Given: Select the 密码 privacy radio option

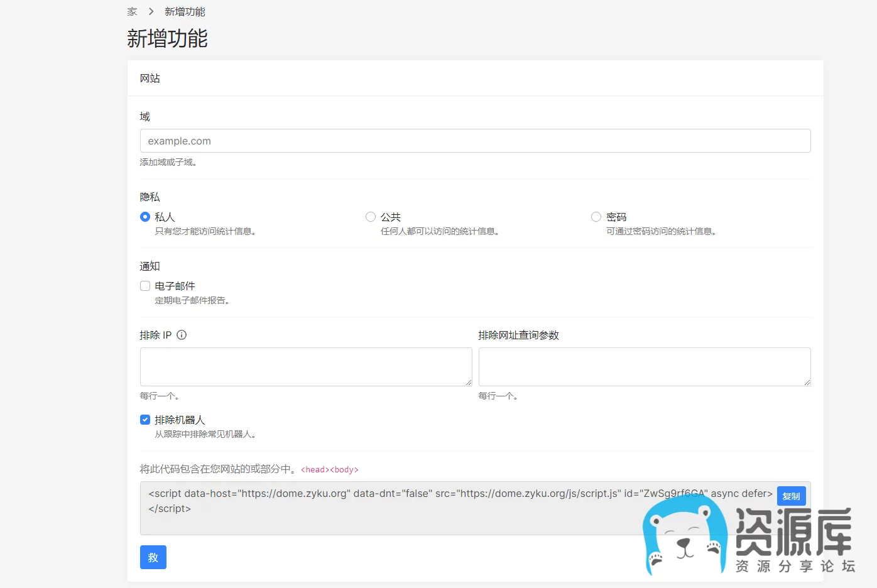Looking at the screenshot, I should point(596,217).
